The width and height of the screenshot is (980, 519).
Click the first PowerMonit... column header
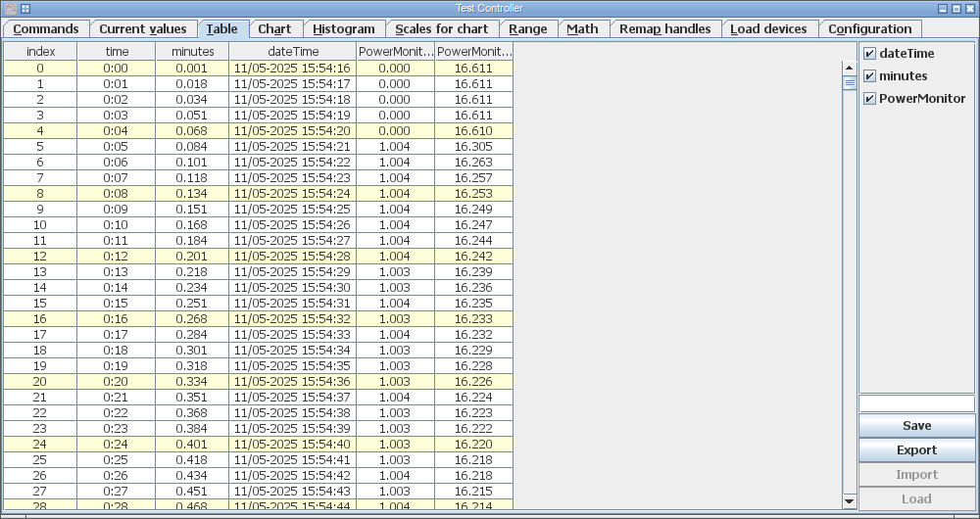tap(396, 52)
